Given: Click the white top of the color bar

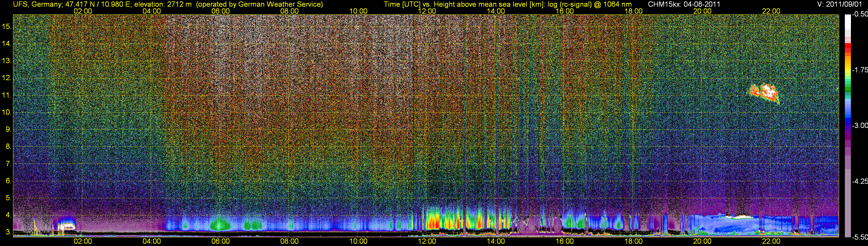Looking at the screenshot, I should coord(847,20).
